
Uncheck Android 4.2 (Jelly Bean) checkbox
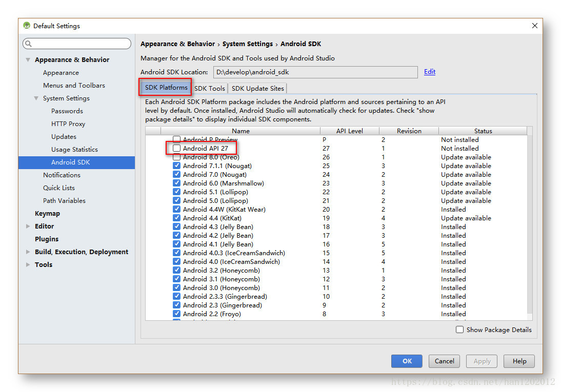point(176,235)
